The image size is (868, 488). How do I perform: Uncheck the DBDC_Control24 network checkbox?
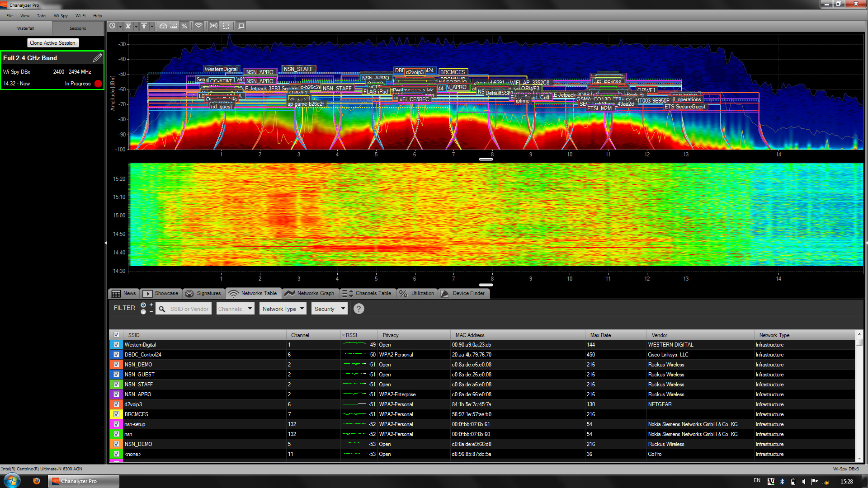116,355
